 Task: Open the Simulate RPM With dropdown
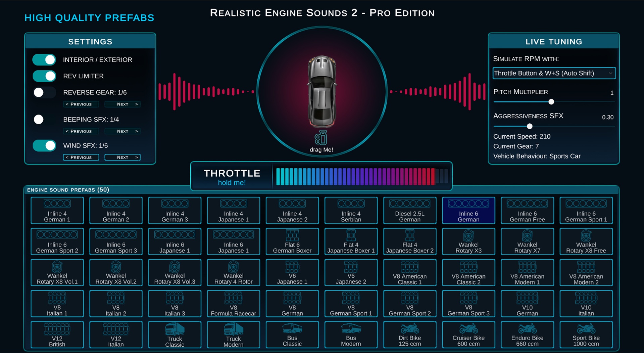click(554, 73)
